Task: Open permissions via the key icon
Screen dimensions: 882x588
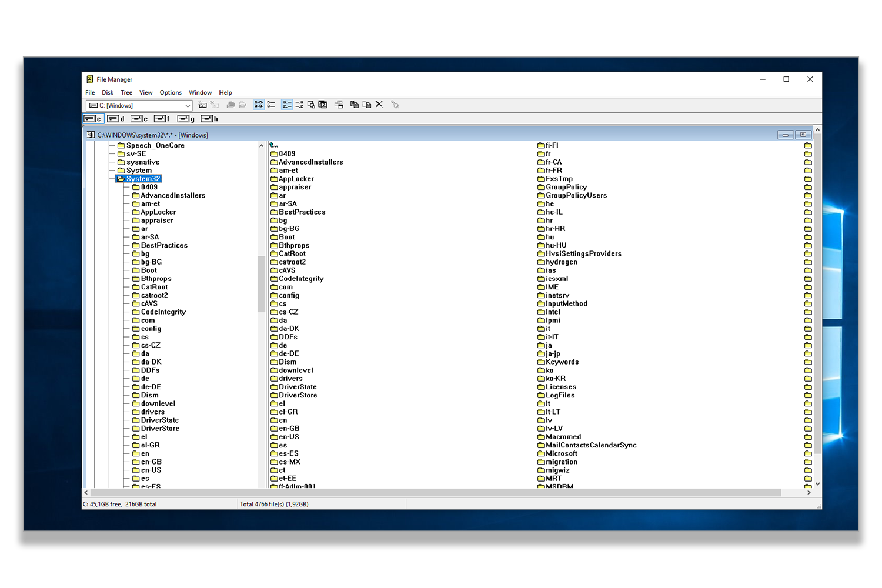Action: tap(395, 104)
